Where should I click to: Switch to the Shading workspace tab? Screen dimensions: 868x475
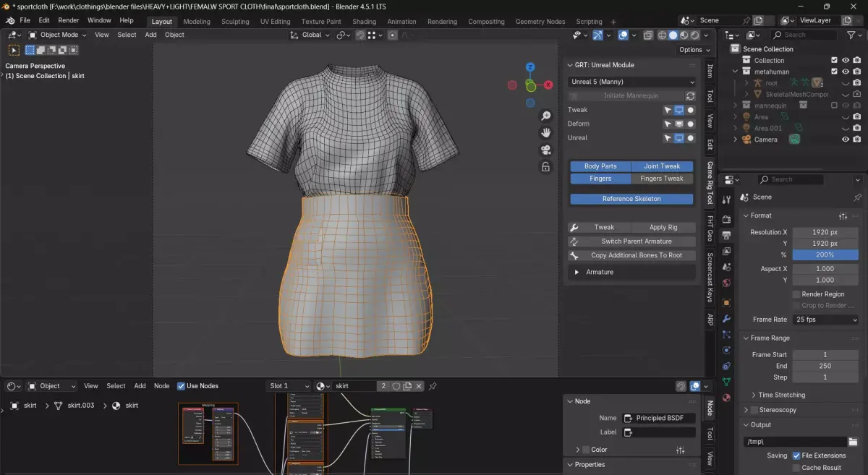tap(364, 22)
